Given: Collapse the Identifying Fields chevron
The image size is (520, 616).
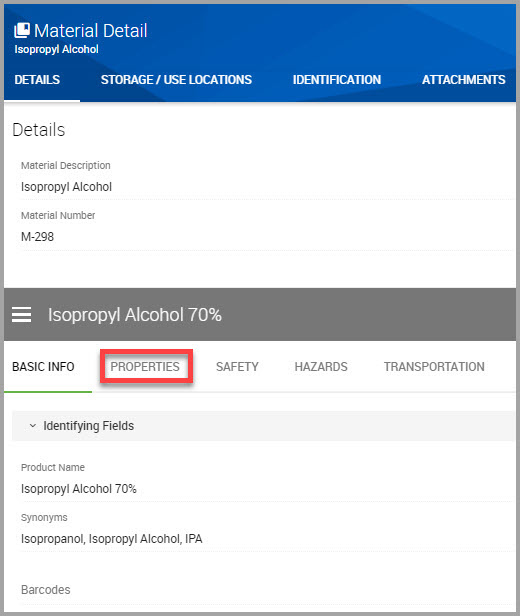Looking at the screenshot, I should [33, 426].
